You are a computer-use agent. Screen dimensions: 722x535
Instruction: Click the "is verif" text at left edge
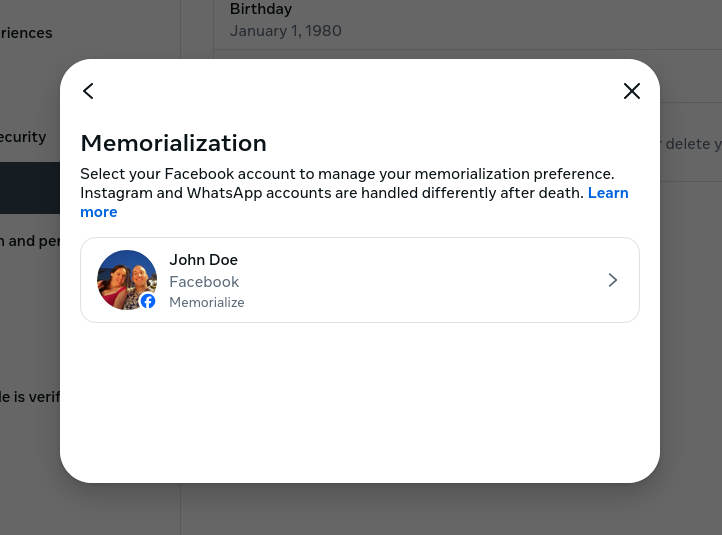point(30,397)
